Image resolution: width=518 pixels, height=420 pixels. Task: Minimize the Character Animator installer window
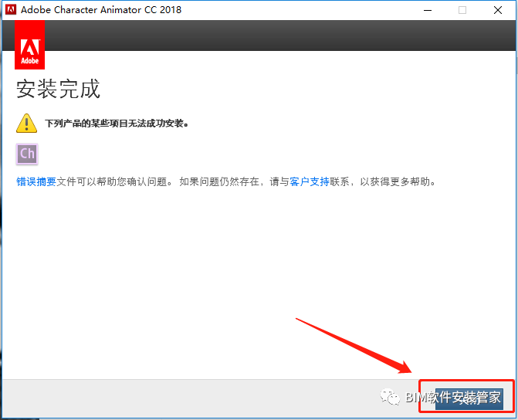[x=428, y=10]
